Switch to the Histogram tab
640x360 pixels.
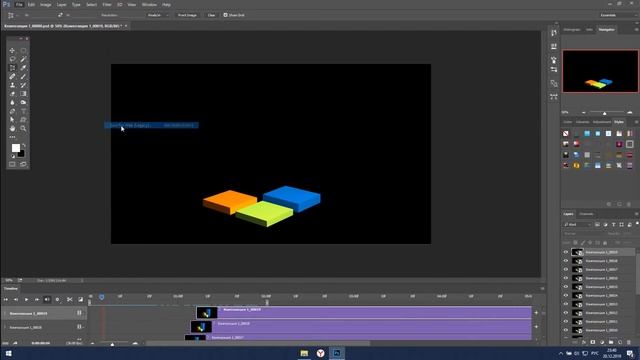tap(572, 29)
